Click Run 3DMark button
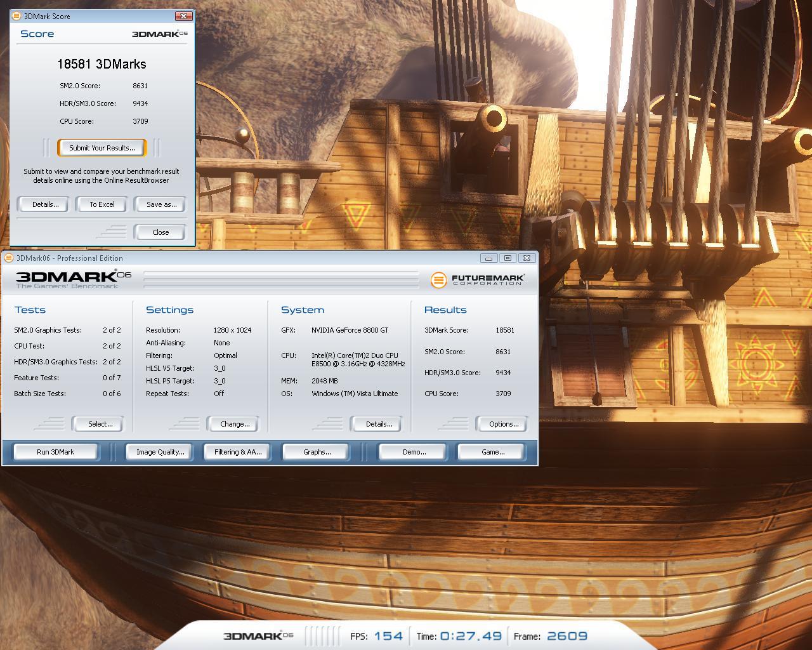The width and height of the screenshot is (812, 650). click(55, 452)
